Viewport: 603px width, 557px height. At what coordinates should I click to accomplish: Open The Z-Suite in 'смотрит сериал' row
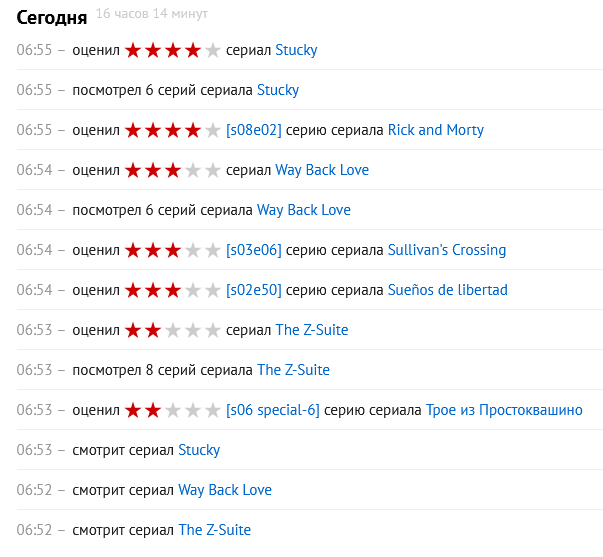tap(215, 530)
